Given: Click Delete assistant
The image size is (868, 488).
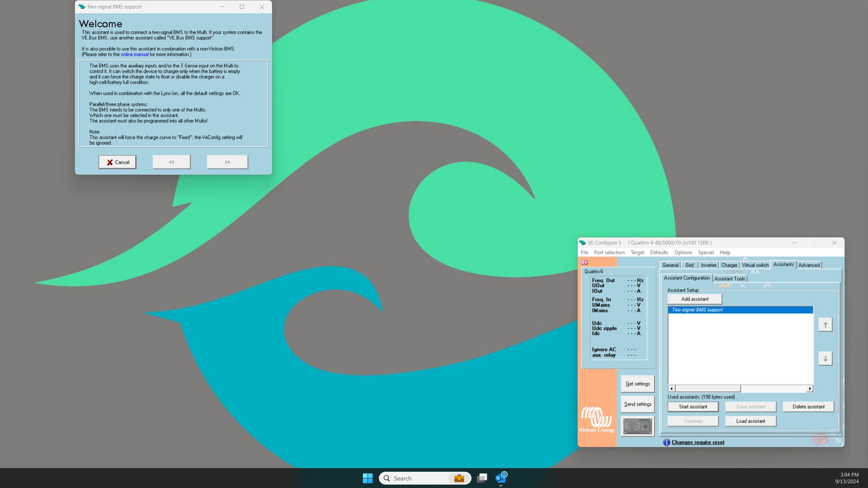Looking at the screenshot, I should [808, 407].
